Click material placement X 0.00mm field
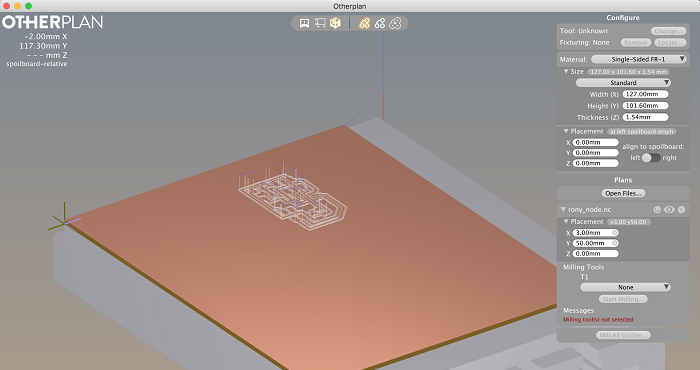 click(x=596, y=142)
